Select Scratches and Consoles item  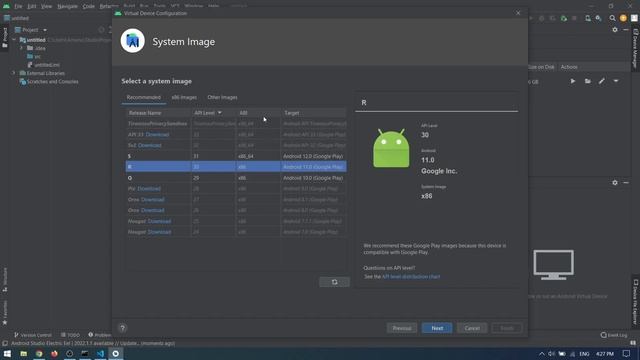coord(49,82)
